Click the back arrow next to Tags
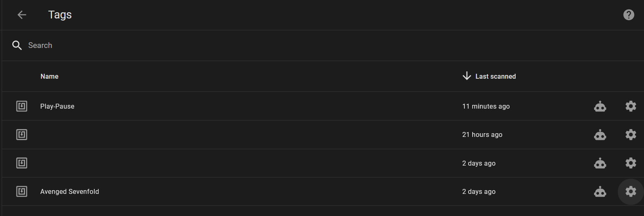Screen dimensions: 644x216 (x=22, y=15)
